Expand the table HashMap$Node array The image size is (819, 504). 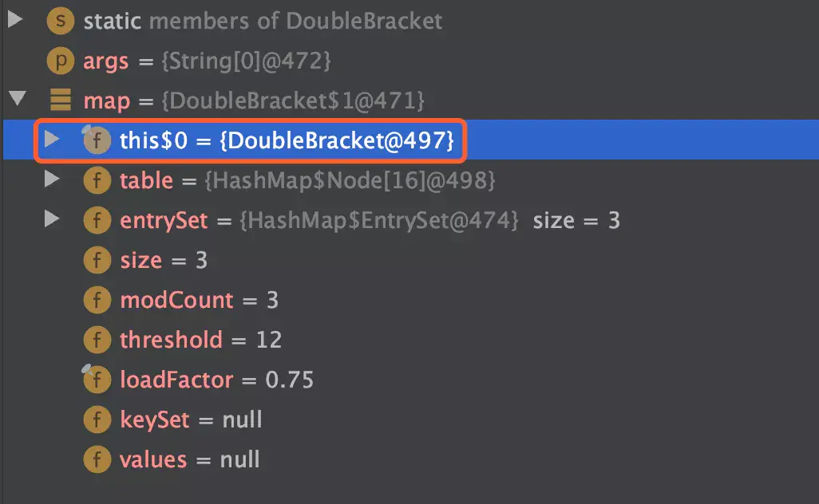pyautogui.click(x=52, y=180)
